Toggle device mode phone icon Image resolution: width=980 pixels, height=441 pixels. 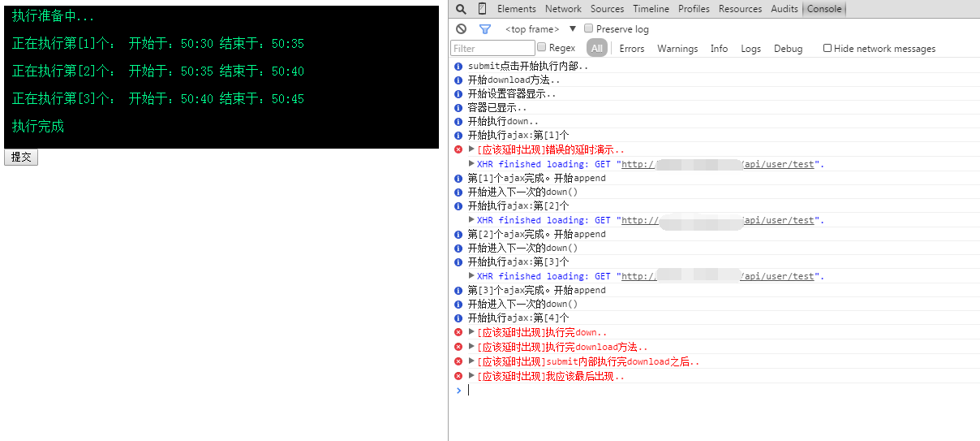(482, 9)
